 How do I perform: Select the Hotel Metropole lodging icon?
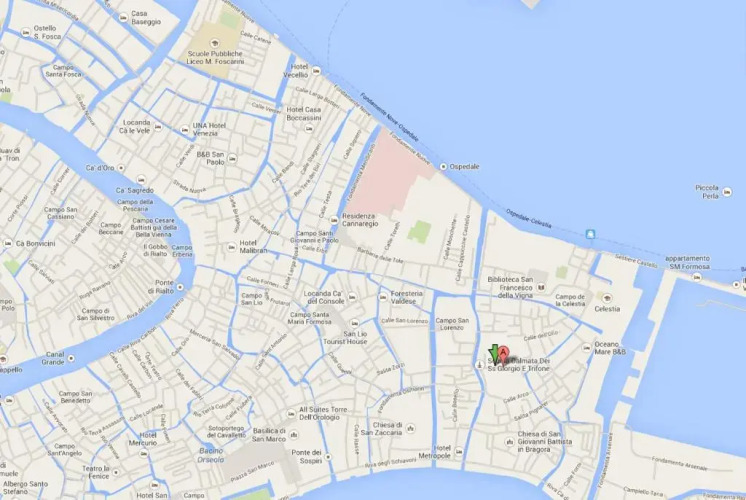[x=459, y=451]
